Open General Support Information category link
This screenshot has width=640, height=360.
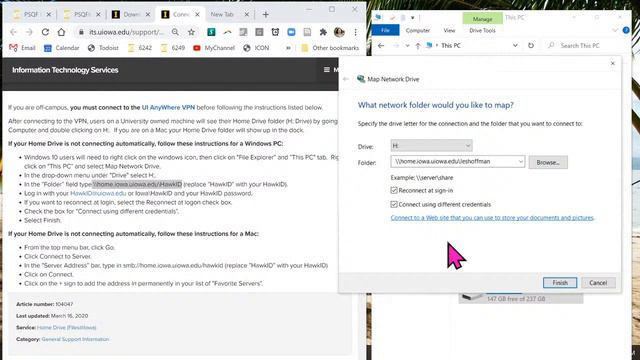pos(75,339)
